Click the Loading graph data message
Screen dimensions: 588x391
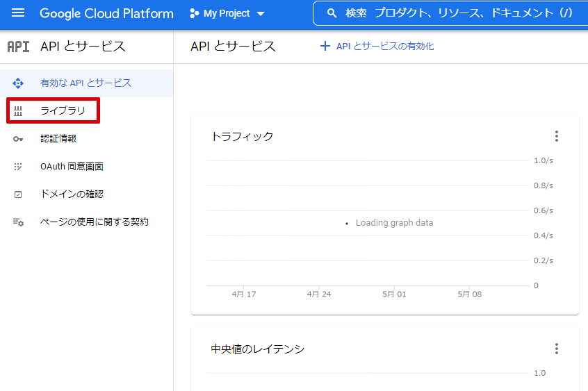(x=394, y=223)
